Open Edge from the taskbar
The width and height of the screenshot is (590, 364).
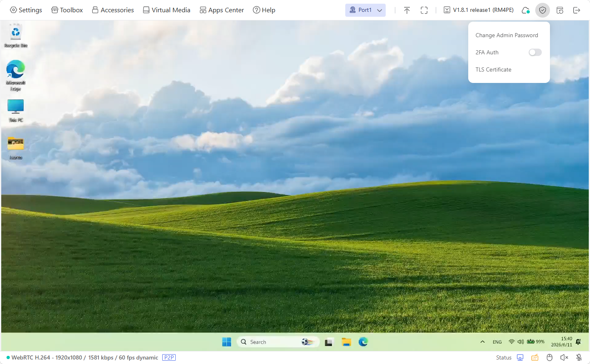pyautogui.click(x=363, y=342)
